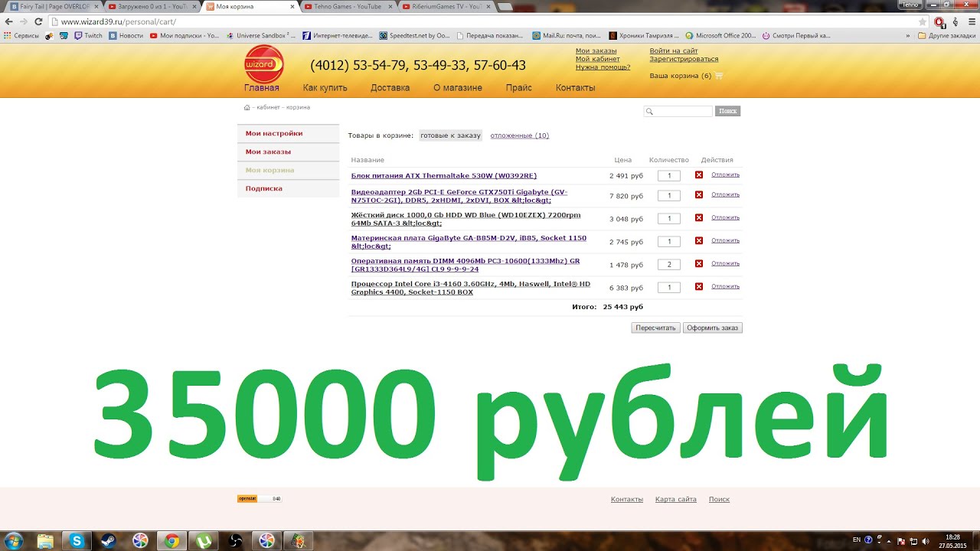The height and width of the screenshot is (551, 980).
Task: Show the готовые к заказу items
Action: point(450,135)
